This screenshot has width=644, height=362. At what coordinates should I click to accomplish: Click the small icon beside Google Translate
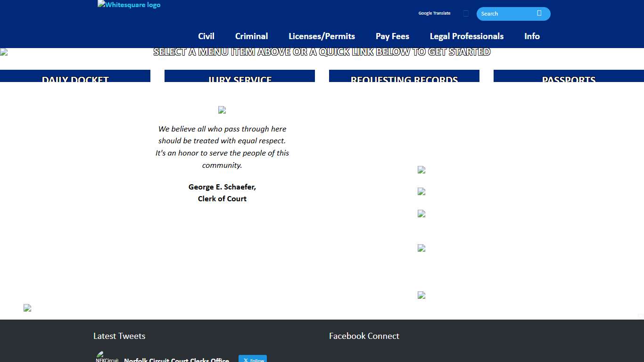tap(466, 14)
